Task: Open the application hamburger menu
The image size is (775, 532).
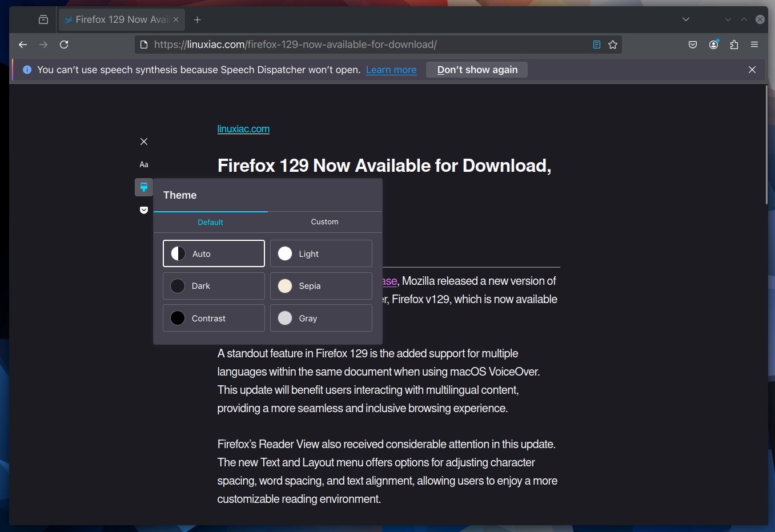Action: click(754, 45)
